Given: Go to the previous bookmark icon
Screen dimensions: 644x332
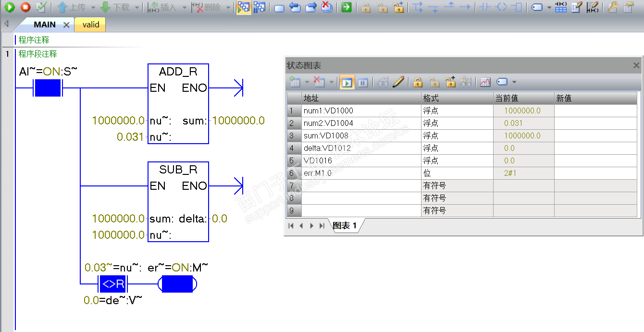Looking at the screenshot, I should click(x=295, y=7).
